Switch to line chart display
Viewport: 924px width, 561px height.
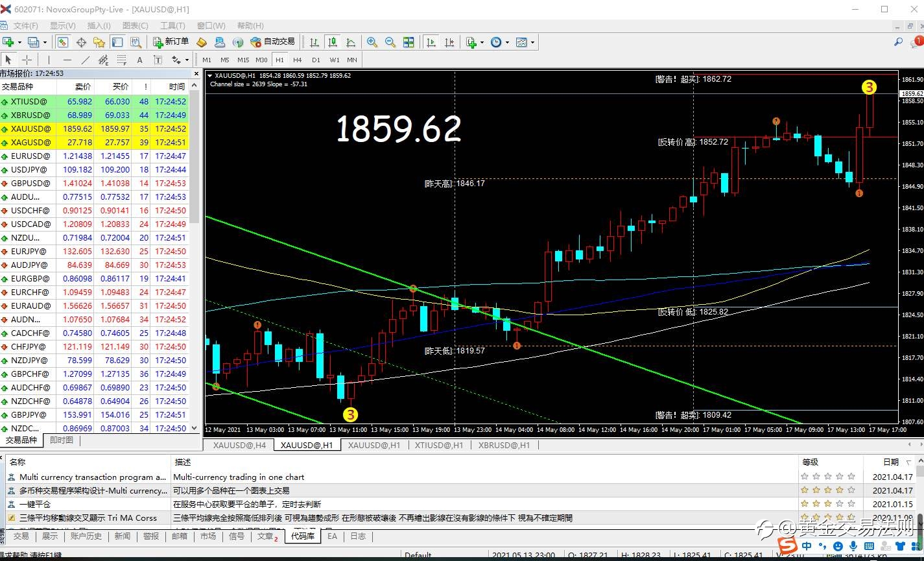click(351, 42)
